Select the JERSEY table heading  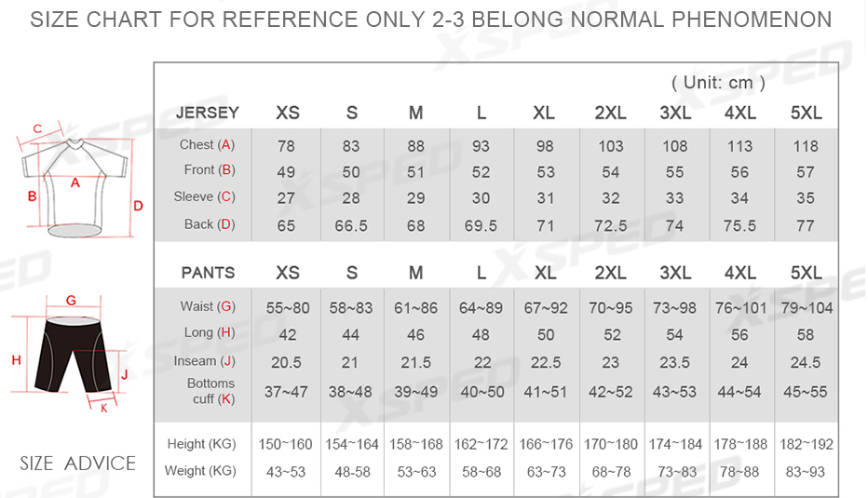[x=208, y=113]
